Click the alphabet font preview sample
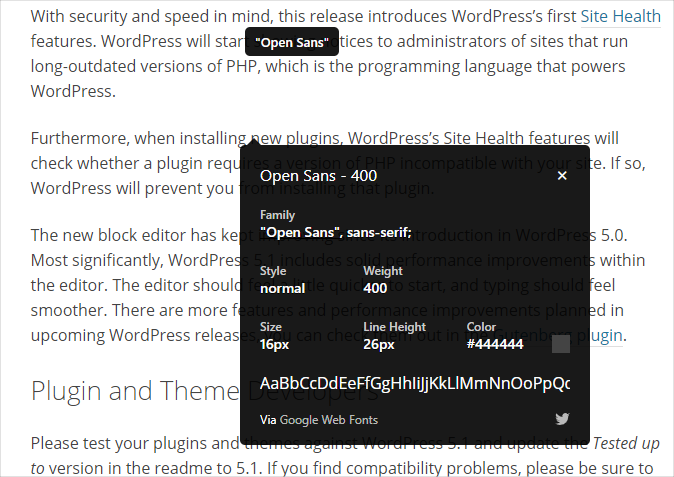The height and width of the screenshot is (477, 674). (415, 384)
